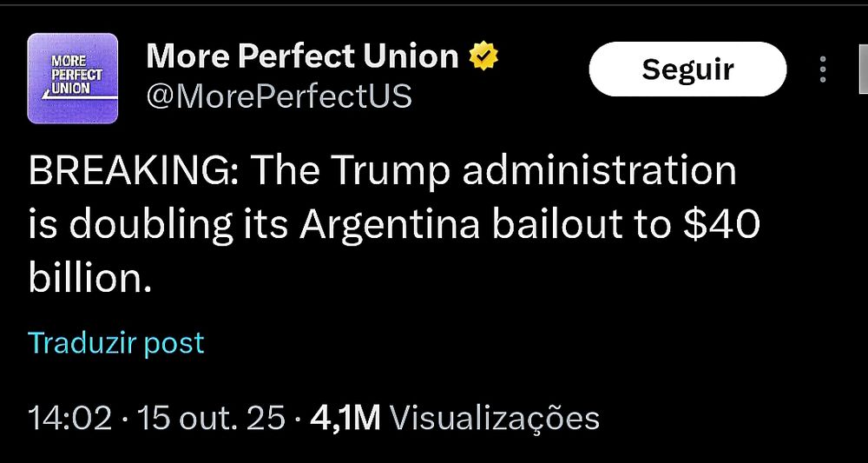868x463 pixels.
Task: Click the arrow underline in the logo
Action: pos(81,97)
